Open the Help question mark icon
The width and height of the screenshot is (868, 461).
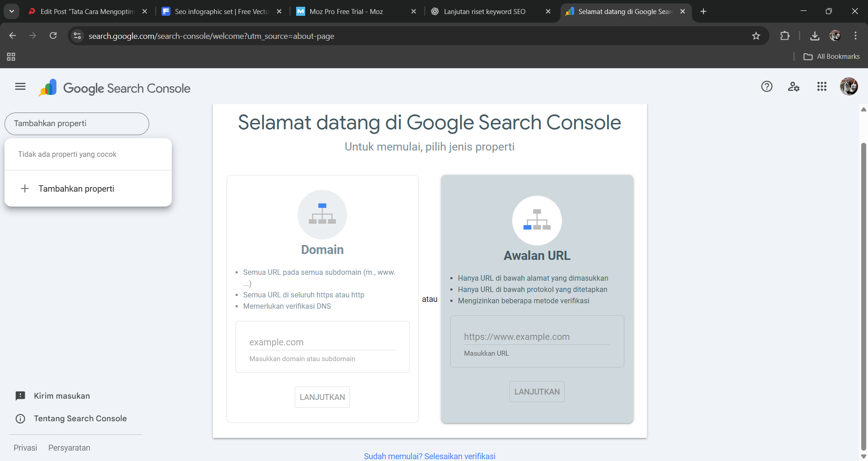[767, 86]
